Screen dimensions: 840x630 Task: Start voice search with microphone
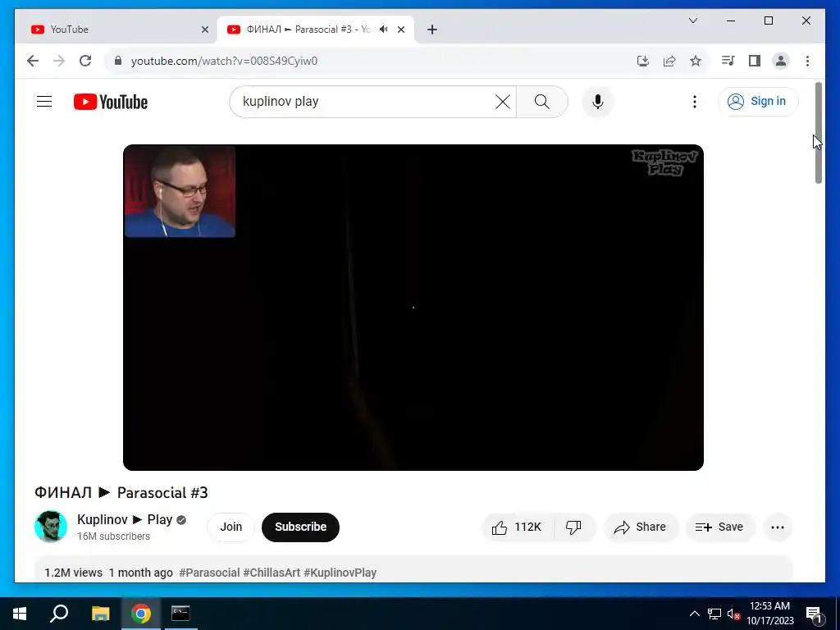pos(598,102)
